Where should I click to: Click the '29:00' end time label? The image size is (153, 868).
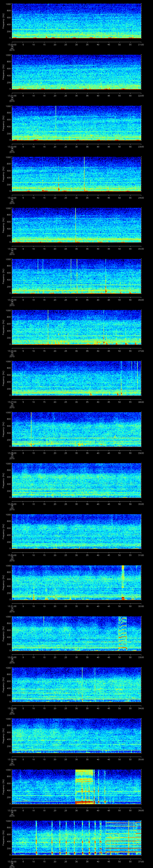[x=141, y=453]
